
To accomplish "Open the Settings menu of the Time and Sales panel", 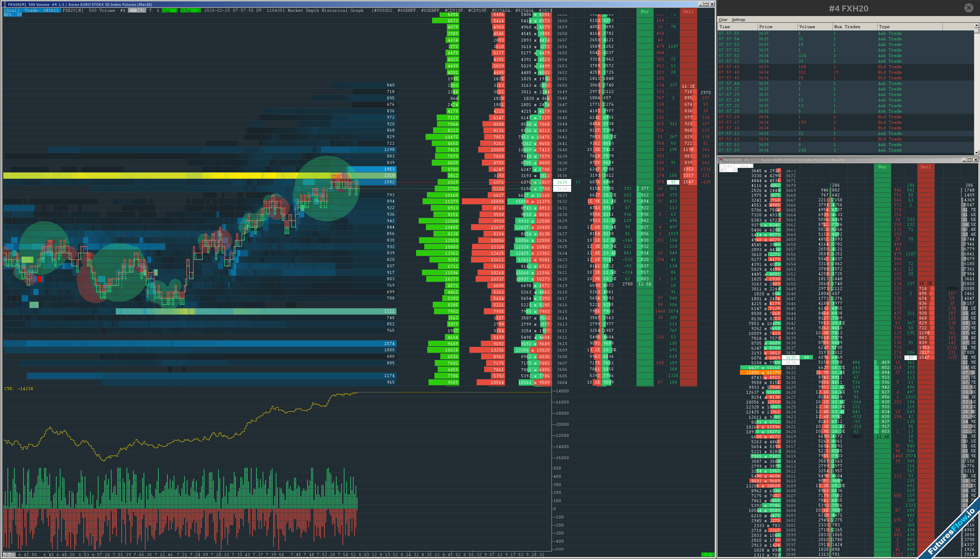I will click(739, 20).
